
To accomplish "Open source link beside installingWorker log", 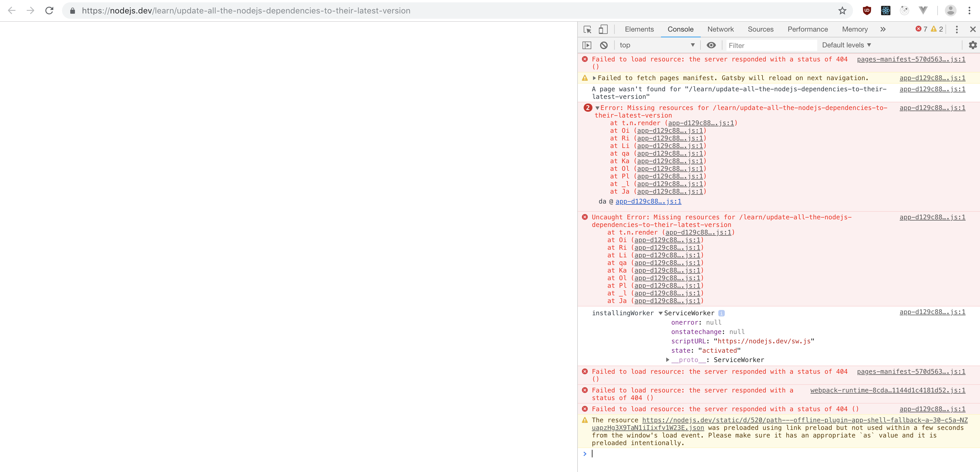I will (933, 312).
